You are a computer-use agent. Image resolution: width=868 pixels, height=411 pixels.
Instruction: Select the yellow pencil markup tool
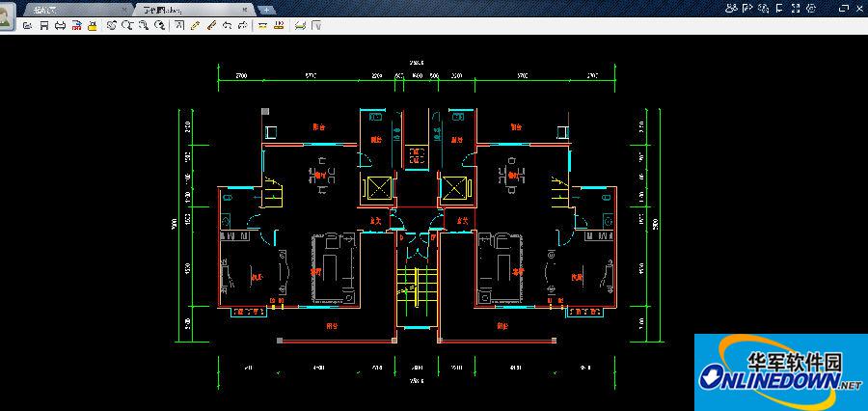196,25
